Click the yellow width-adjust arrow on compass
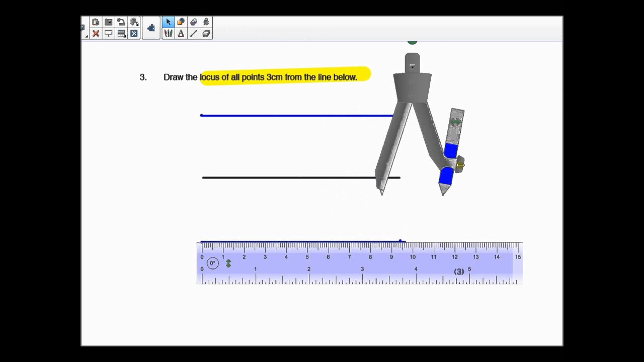The width and height of the screenshot is (644, 362). (x=459, y=165)
